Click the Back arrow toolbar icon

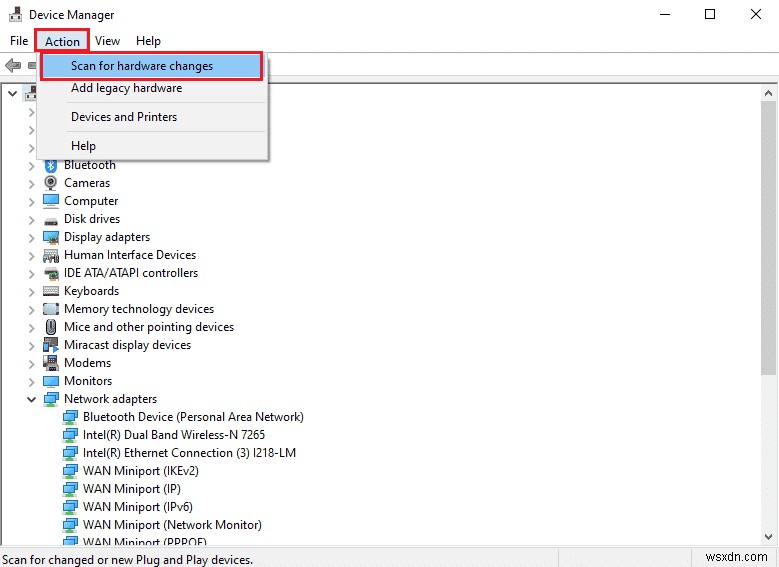point(12,65)
